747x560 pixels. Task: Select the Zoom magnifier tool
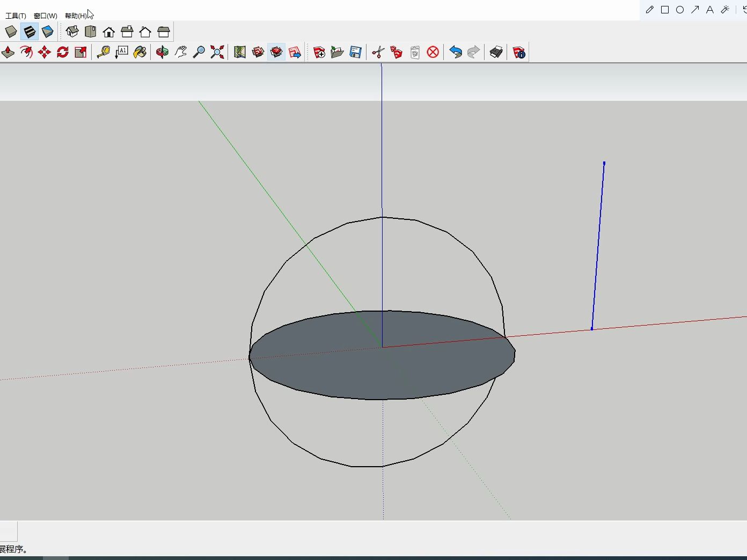(199, 52)
